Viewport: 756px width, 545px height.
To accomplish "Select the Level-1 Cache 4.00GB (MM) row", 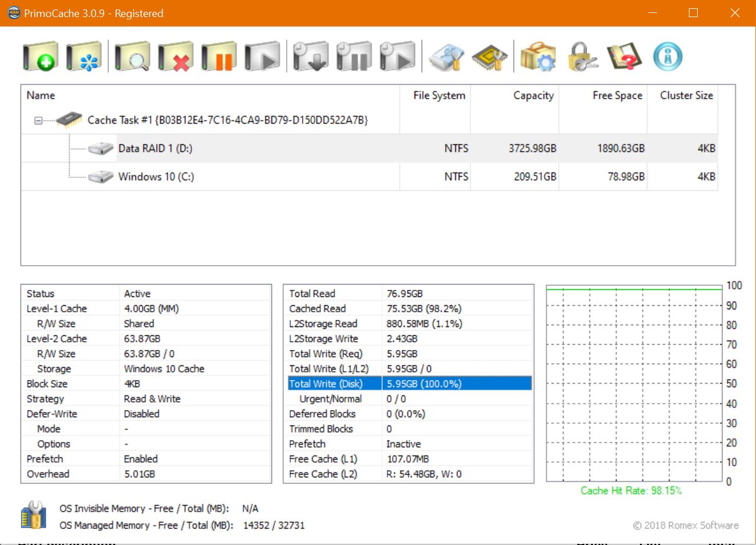I will point(147,309).
